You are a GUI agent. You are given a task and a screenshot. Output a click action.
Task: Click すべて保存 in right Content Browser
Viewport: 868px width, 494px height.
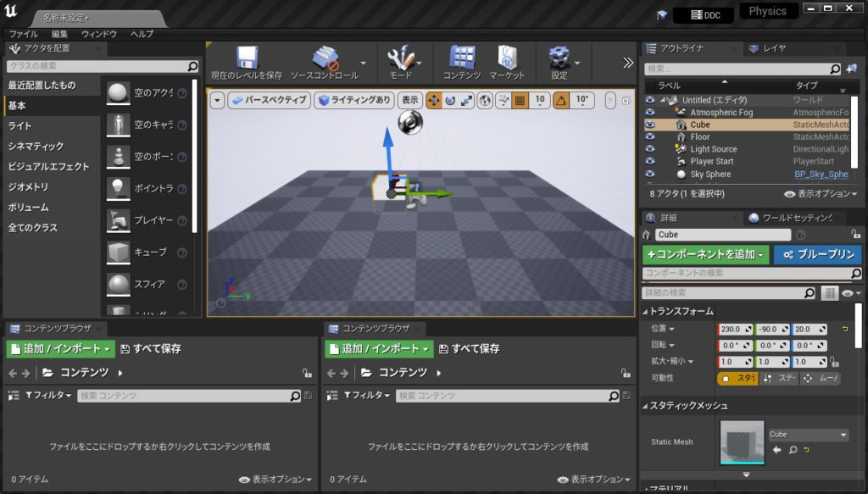pyautogui.click(x=469, y=349)
